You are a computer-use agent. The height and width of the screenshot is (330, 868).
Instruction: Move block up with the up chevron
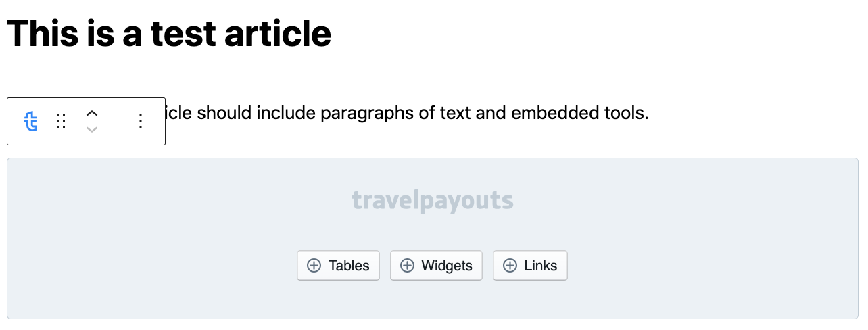coord(92,114)
